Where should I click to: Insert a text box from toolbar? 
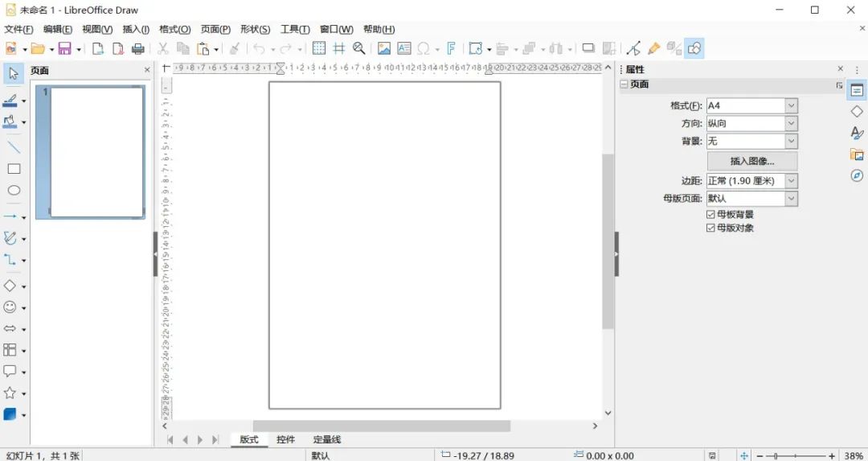[403, 49]
